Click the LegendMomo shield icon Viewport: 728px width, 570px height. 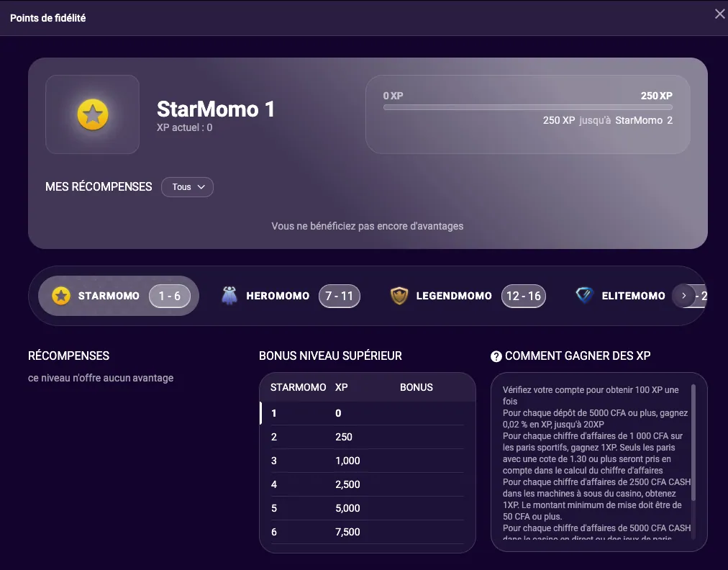tap(399, 296)
